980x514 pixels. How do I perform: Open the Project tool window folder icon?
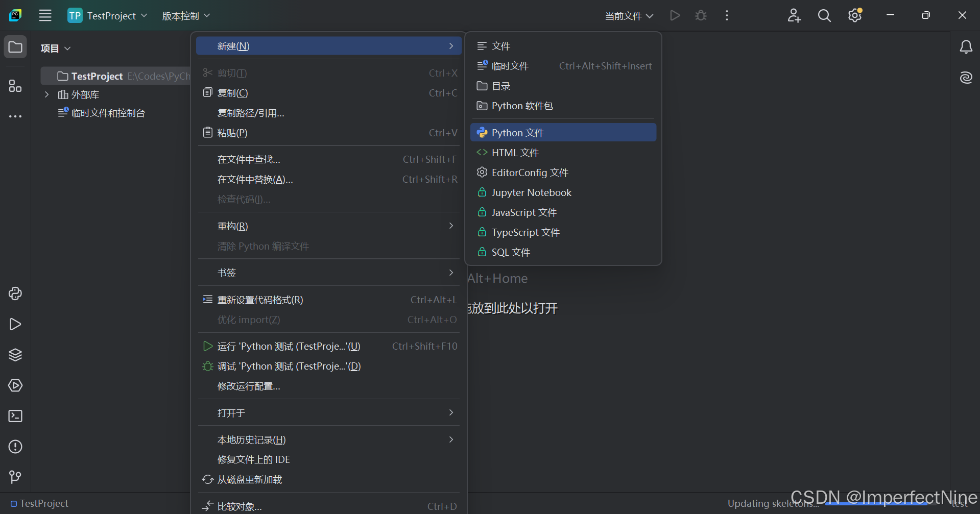tap(15, 47)
